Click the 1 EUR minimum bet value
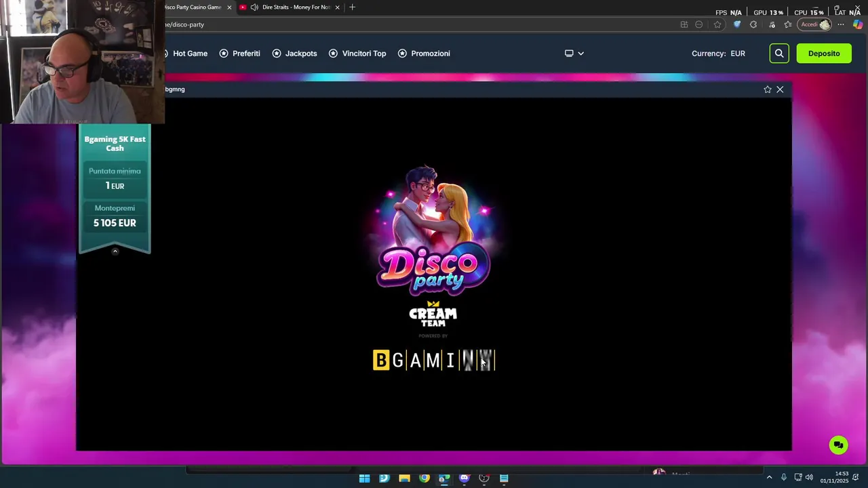 pos(115,186)
